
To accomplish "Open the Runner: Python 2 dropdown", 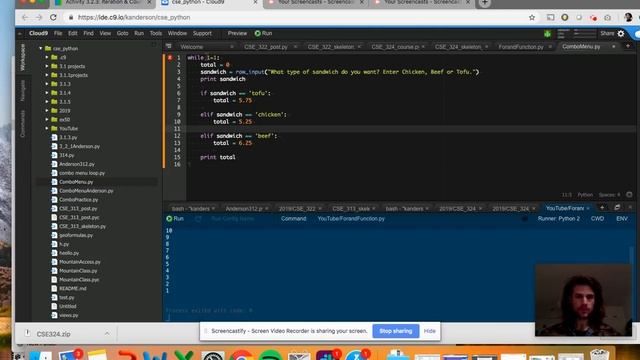I will click(x=558, y=219).
